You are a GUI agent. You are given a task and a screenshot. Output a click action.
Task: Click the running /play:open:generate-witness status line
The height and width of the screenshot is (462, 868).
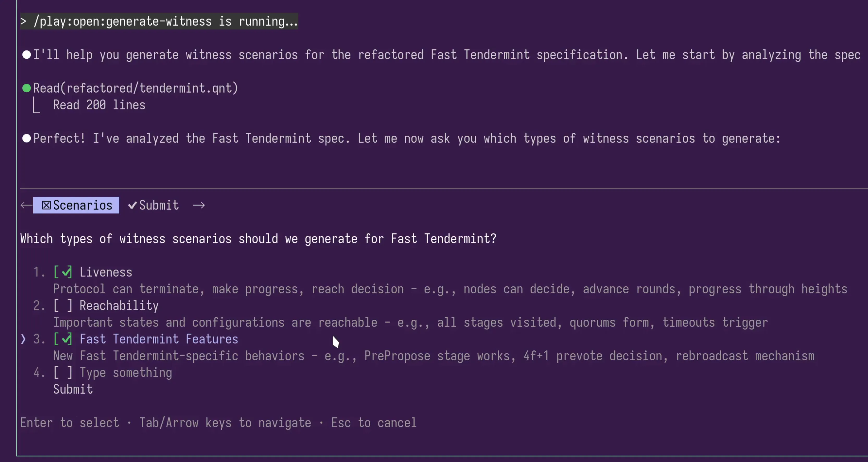pyautogui.click(x=159, y=21)
